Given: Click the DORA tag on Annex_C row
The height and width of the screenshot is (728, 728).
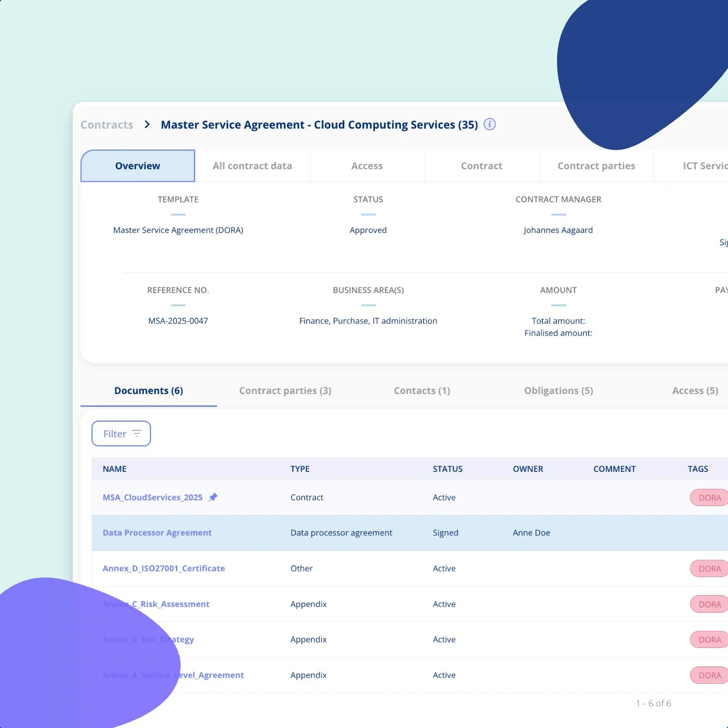Looking at the screenshot, I should [709, 604].
